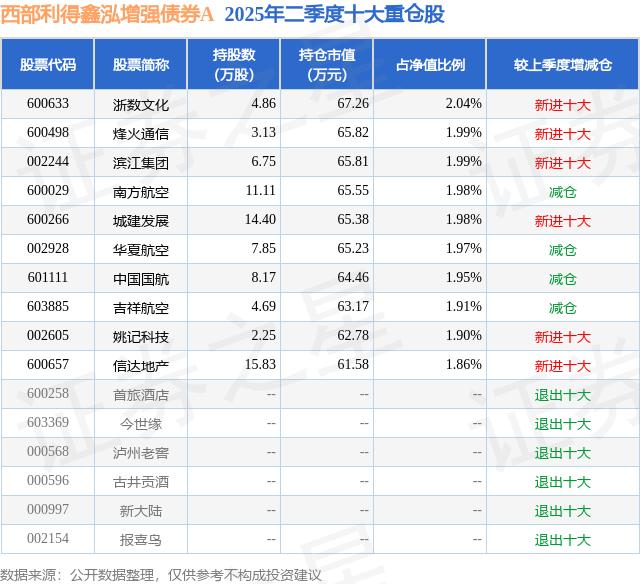Select stock code 600657
This screenshot has height=584, width=640.
(x=48, y=364)
